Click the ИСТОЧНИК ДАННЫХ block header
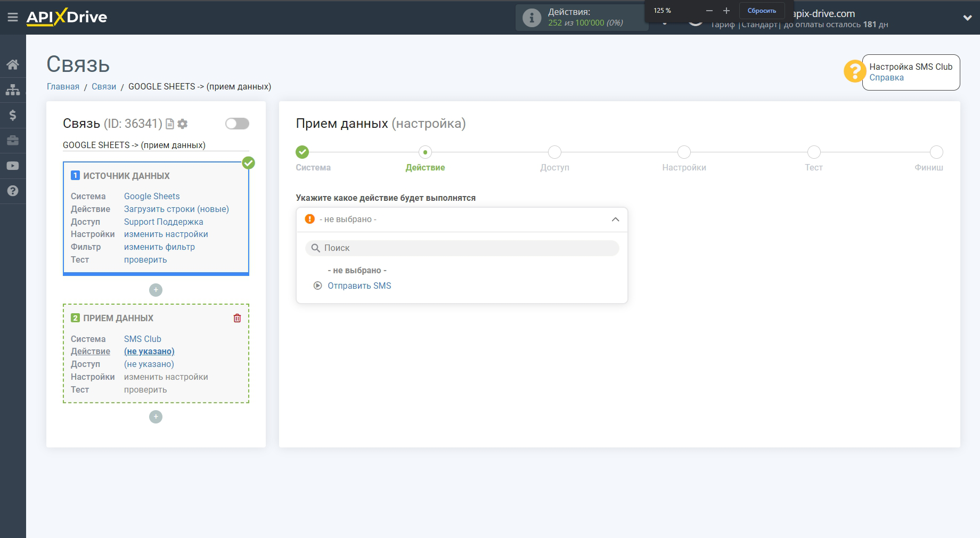This screenshot has width=980, height=538. (x=126, y=176)
